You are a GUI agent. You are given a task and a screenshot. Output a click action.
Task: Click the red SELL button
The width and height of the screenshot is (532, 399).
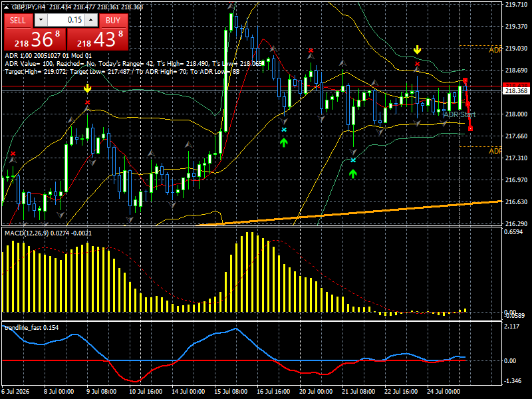pos(18,21)
